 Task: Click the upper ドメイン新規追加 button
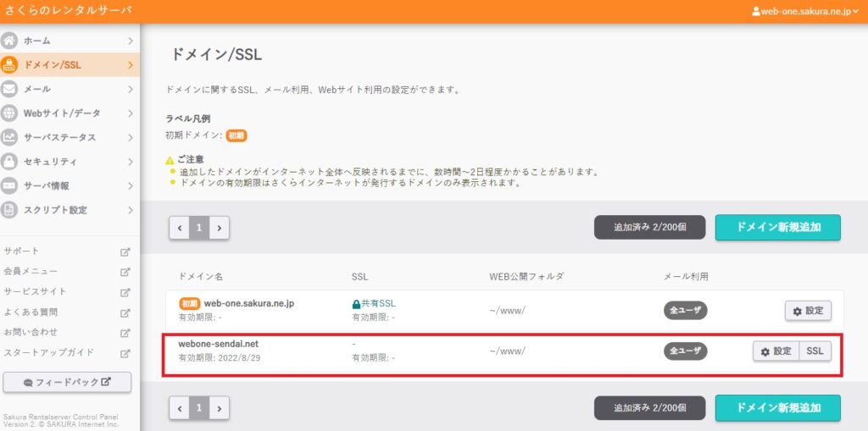coord(778,228)
